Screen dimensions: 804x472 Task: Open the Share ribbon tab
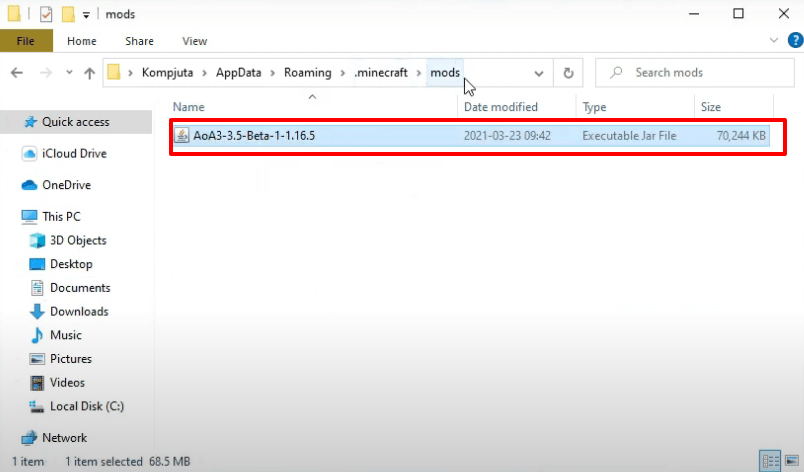(139, 41)
